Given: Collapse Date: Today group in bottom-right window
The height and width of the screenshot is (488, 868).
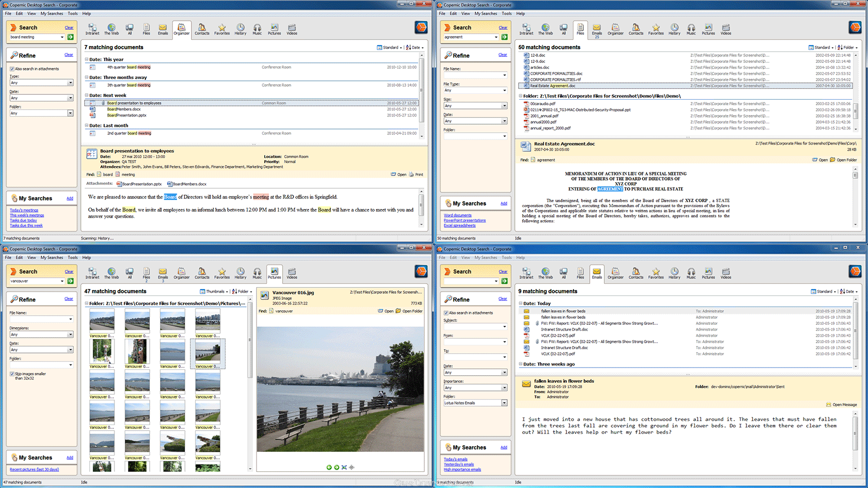Looking at the screenshot, I should pos(520,304).
